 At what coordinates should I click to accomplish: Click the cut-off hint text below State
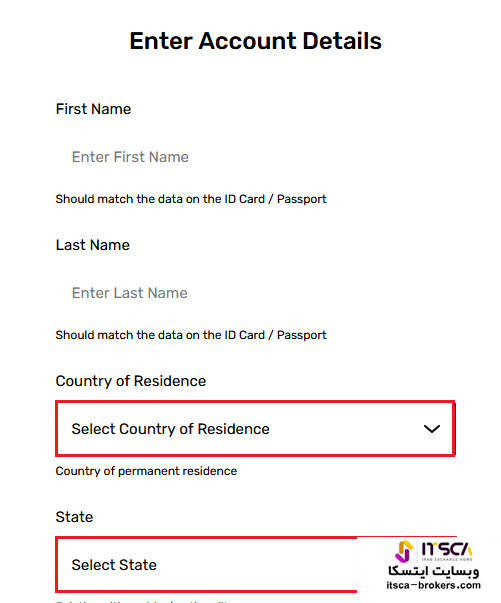144,601
